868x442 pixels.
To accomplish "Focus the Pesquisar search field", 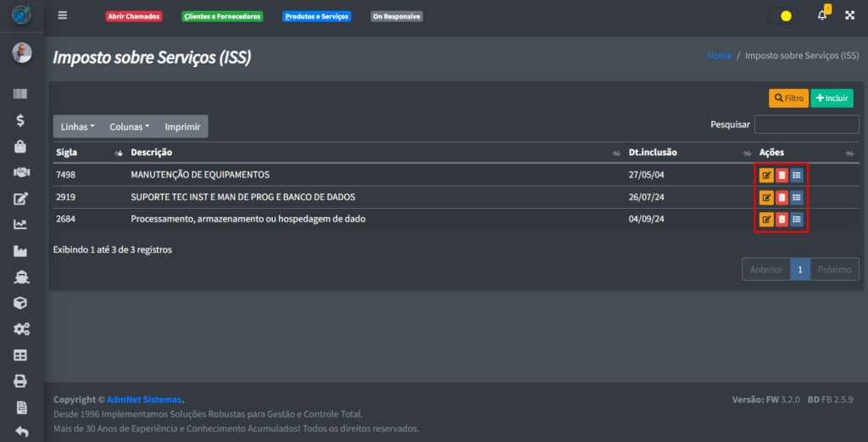I will [806, 125].
